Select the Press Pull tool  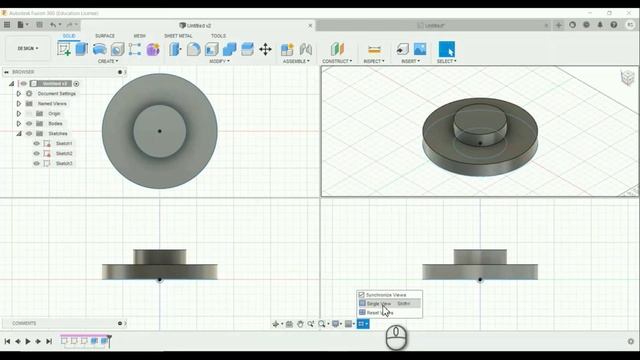[x=175, y=49]
